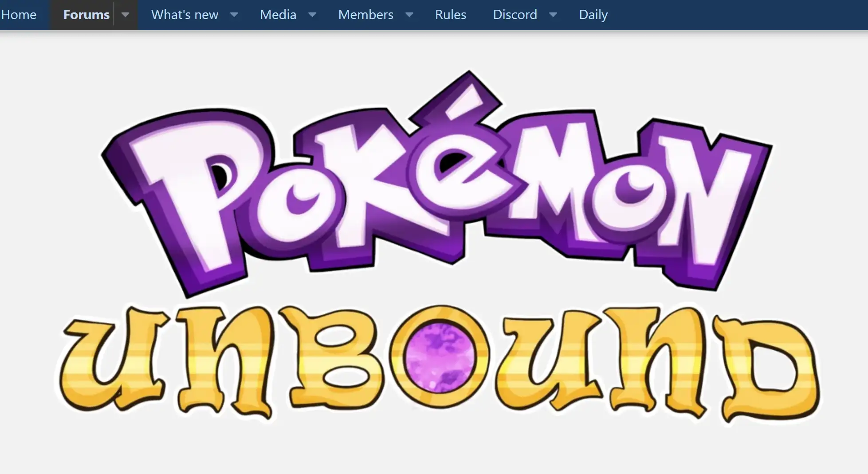
Task: Expand the Forums dropdown arrow
Action: coord(126,15)
